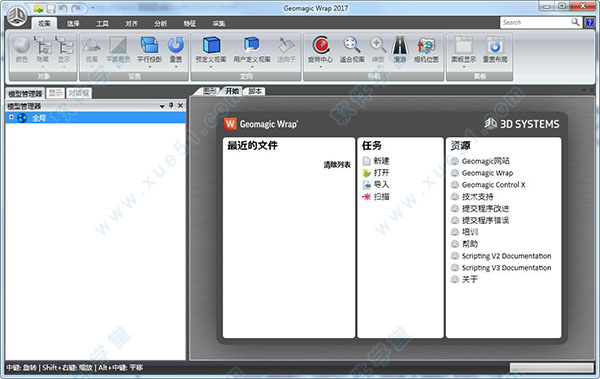Click the undo arrow in quick access toolbar
The image size is (600, 379).
click(x=63, y=8)
